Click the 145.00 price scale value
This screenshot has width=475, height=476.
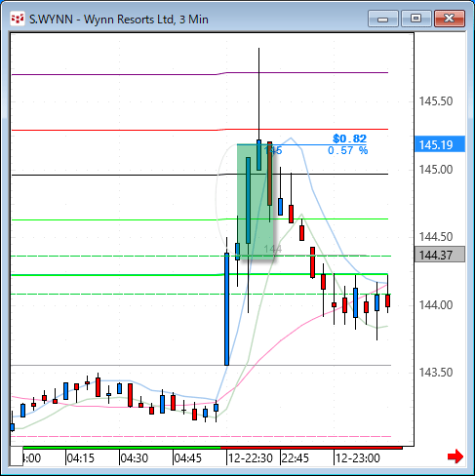(x=436, y=170)
